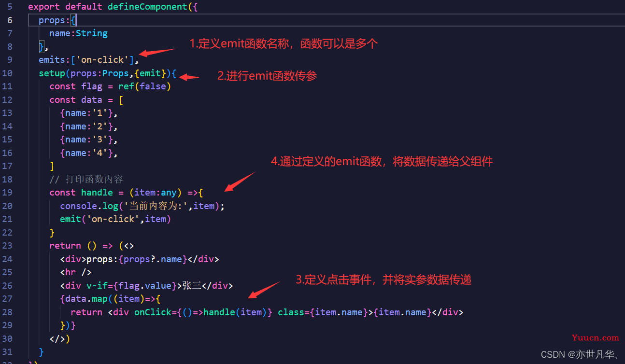This screenshot has width=625, height=364.
Task: Click the {name:'1'} array entry
Action: pos(86,113)
